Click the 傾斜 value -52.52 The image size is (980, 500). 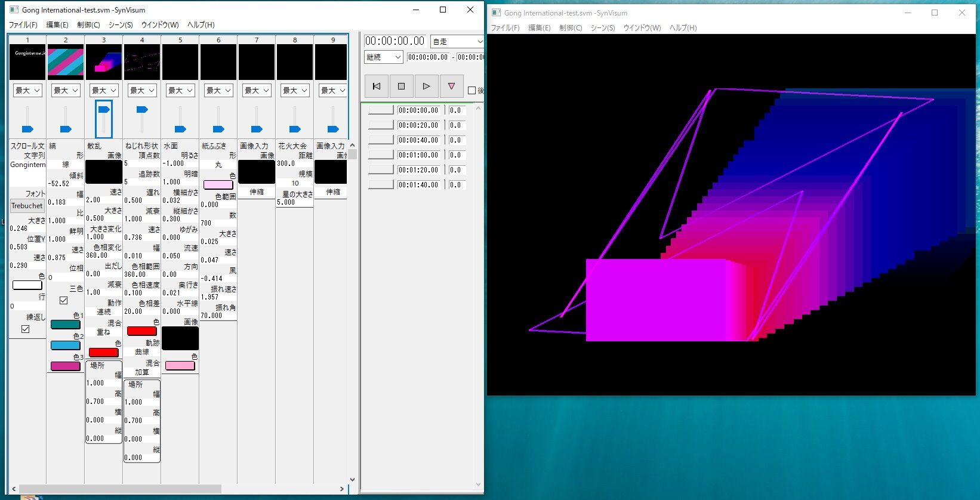pos(66,184)
